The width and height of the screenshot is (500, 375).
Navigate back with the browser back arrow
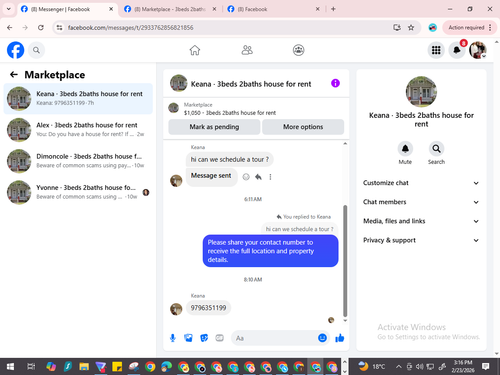point(10,27)
